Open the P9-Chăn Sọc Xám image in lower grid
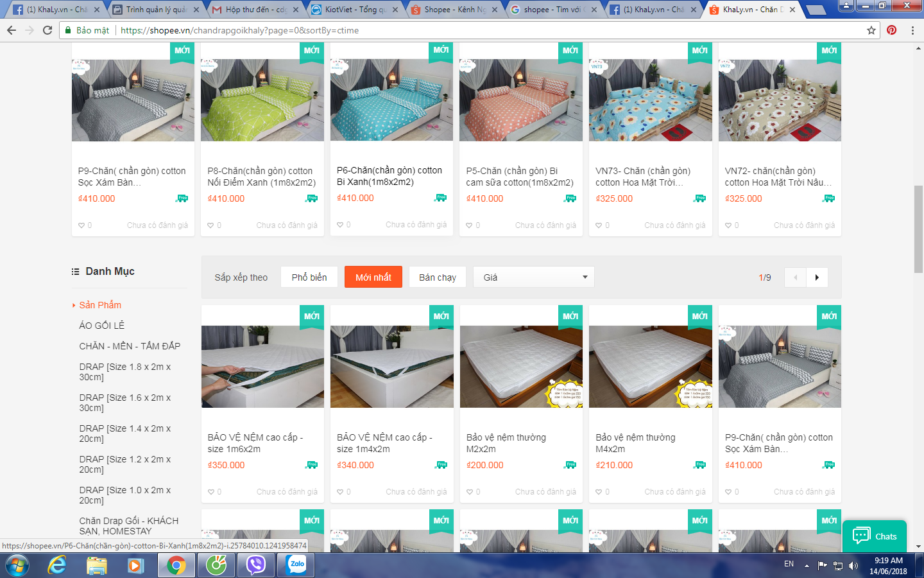Screen dimensions: 924x578 (780, 367)
